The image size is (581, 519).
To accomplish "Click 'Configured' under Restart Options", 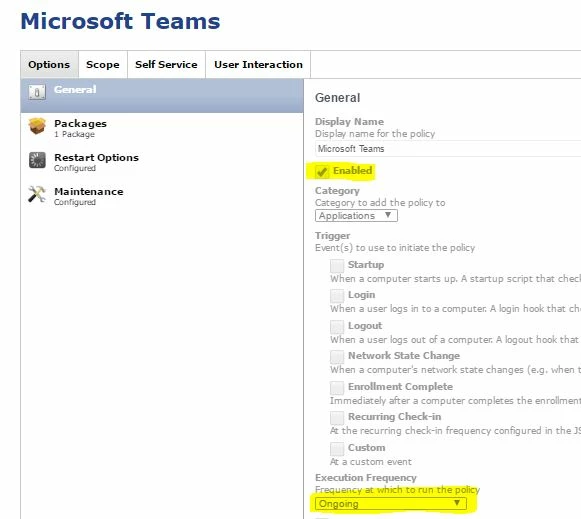I will pyautogui.click(x=75, y=168).
